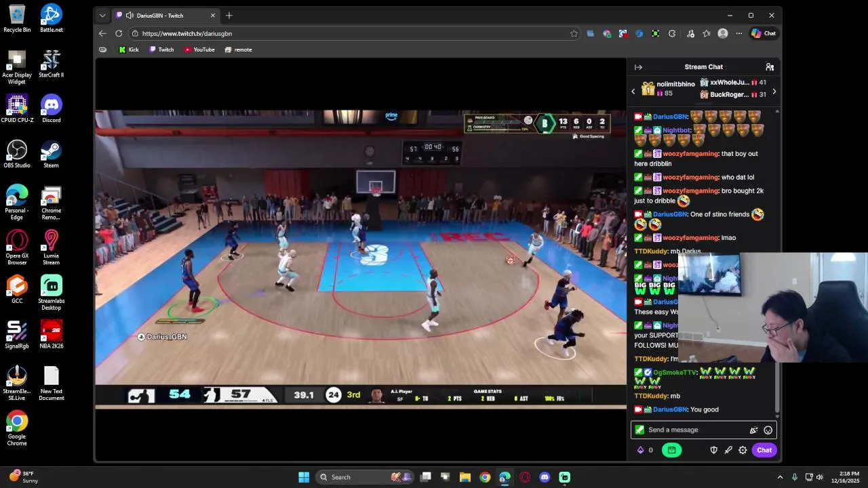
Task: Open the Recycle Bin
Action: click(17, 18)
